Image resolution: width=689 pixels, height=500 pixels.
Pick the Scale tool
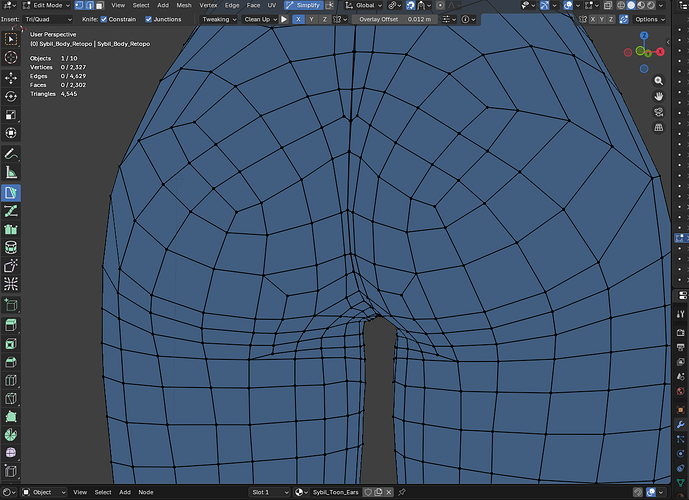pos(11,115)
